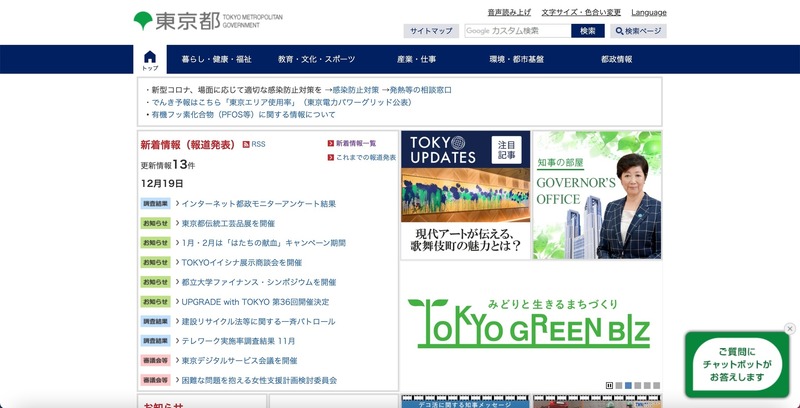This screenshot has height=408, width=800.
Task: Select the first carousel slide indicator
Action: (x=619, y=385)
